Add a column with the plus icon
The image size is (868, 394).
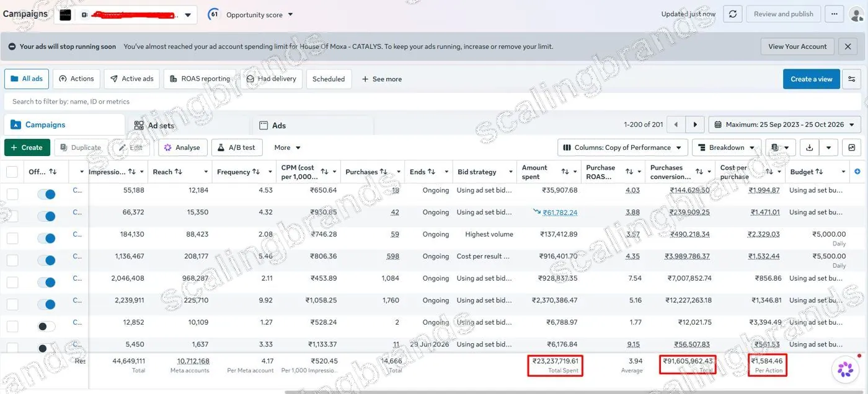tap(857, 172)
